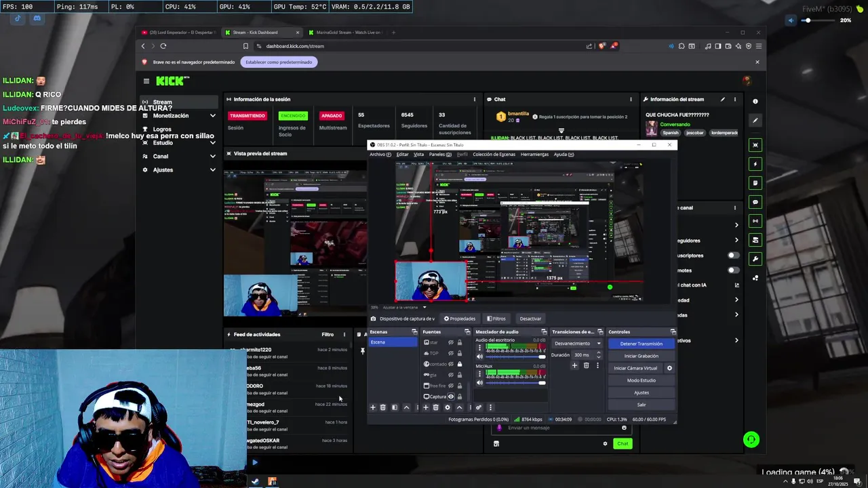Remove the selected source in Fuentes

436,407
